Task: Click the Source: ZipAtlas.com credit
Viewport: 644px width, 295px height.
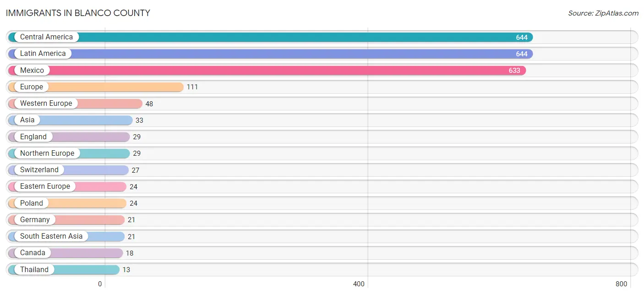Action: click(603, 13)
